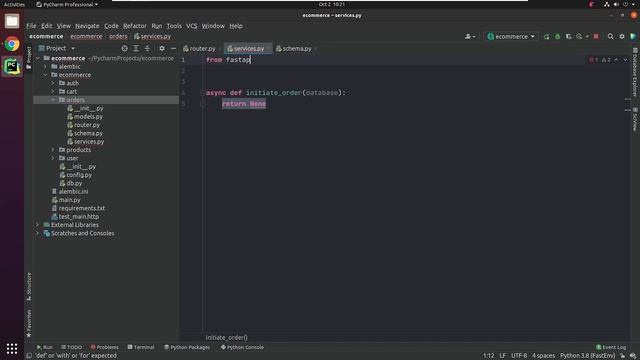640x360 pixels.
Task: Click the Debug ecommerce bug icon
Action: tap(558, 36)
